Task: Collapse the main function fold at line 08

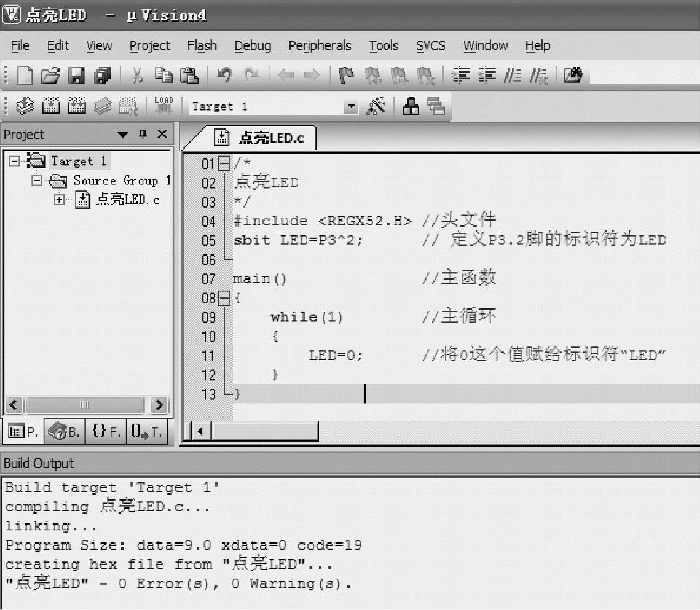Action: pyautogui.click(x=224, y=298)
